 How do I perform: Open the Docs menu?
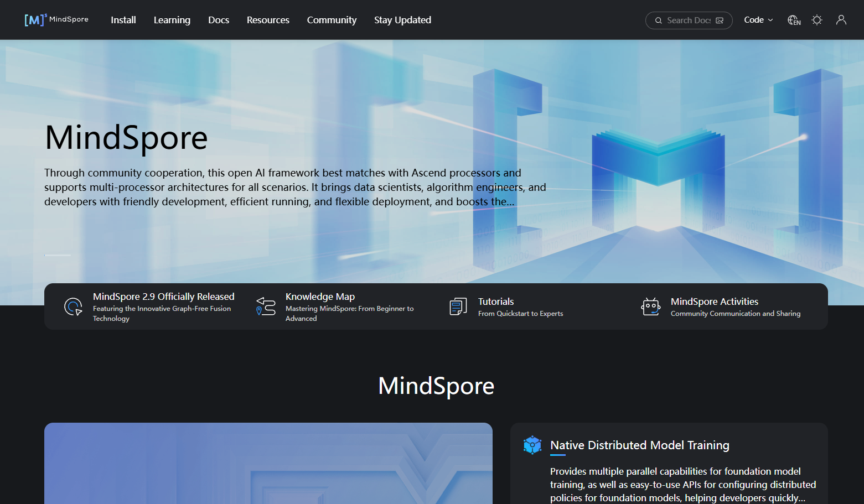[x=219, y=20]
